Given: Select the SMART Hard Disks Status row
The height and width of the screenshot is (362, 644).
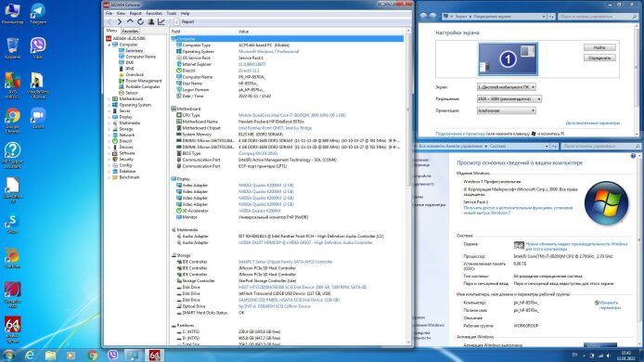Looking at the screenshot, I should coord(288,313).
